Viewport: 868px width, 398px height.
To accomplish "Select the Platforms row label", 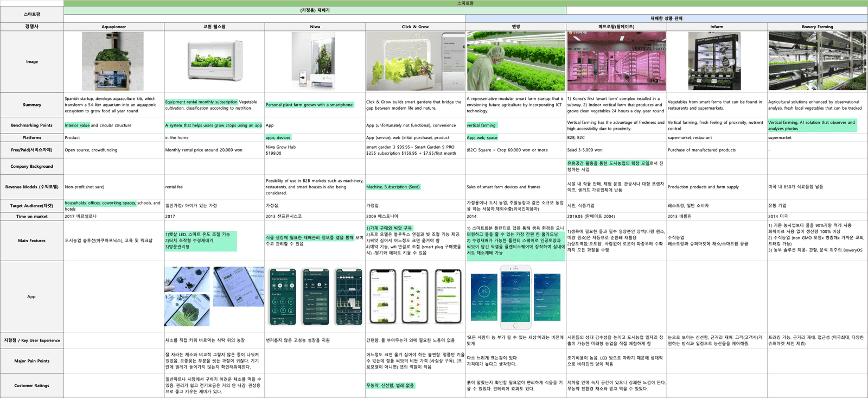I will point(32,138).
